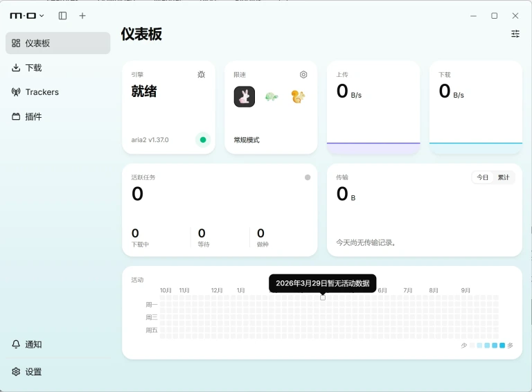The width and height of the screenshot is (532, 392).
Task: Click the highlighted March 29 activity cell
Action: click(323, 298)
